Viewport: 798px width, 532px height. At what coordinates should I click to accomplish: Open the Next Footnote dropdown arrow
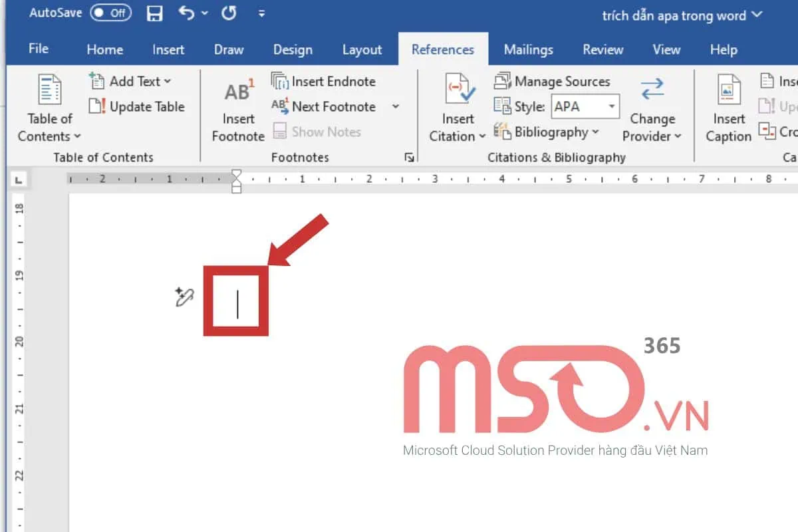[396, 107]
